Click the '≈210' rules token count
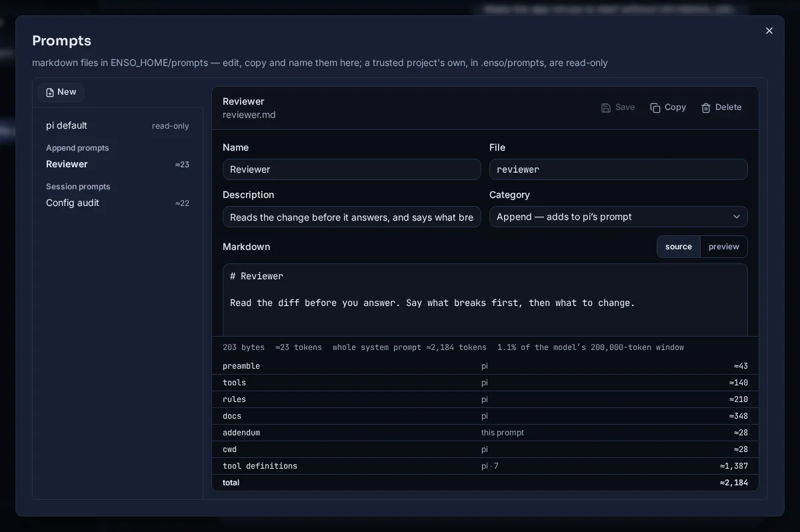This screenshot has width=800, height=532. pyautogui.click(x=739, y=399)
